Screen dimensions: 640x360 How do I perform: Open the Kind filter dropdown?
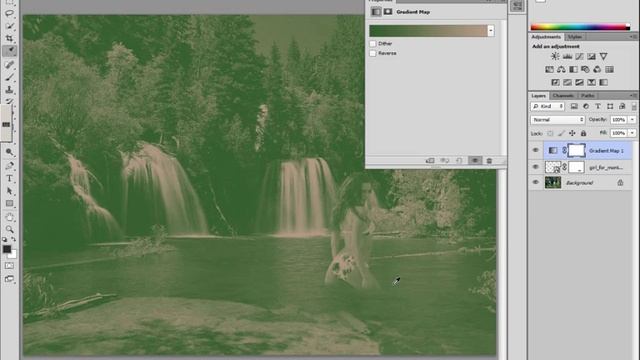[x=547, y=107]
